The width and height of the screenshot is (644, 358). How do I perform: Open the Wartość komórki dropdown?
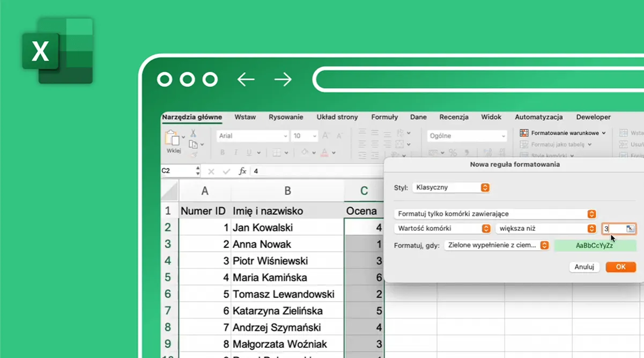pos(442,229)
